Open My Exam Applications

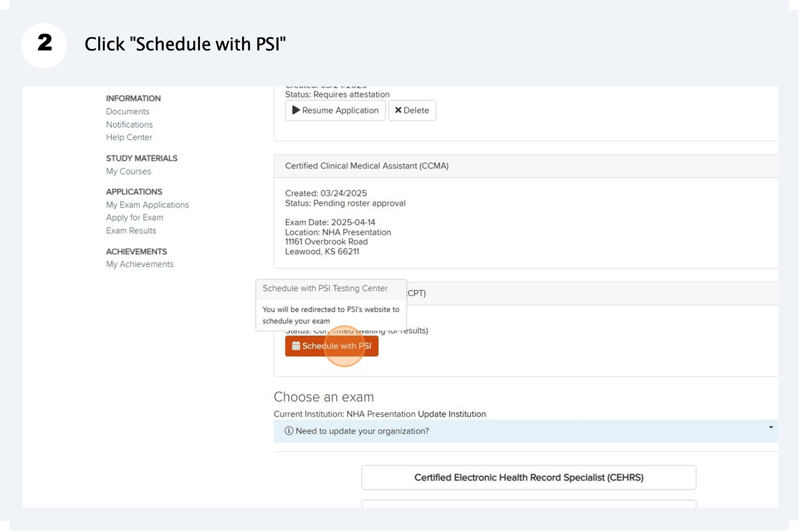coord(147,204)
